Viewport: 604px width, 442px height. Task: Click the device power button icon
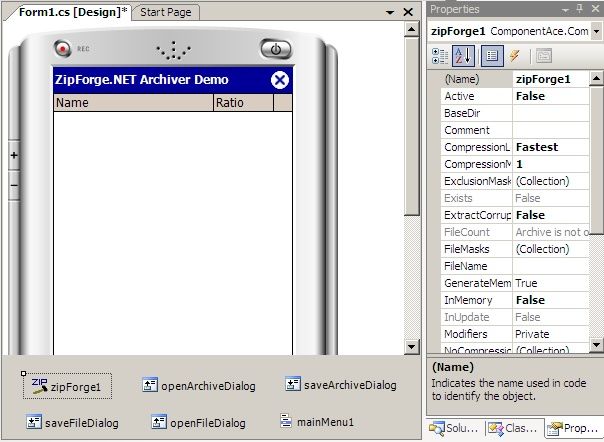click(x=276, y=48)
